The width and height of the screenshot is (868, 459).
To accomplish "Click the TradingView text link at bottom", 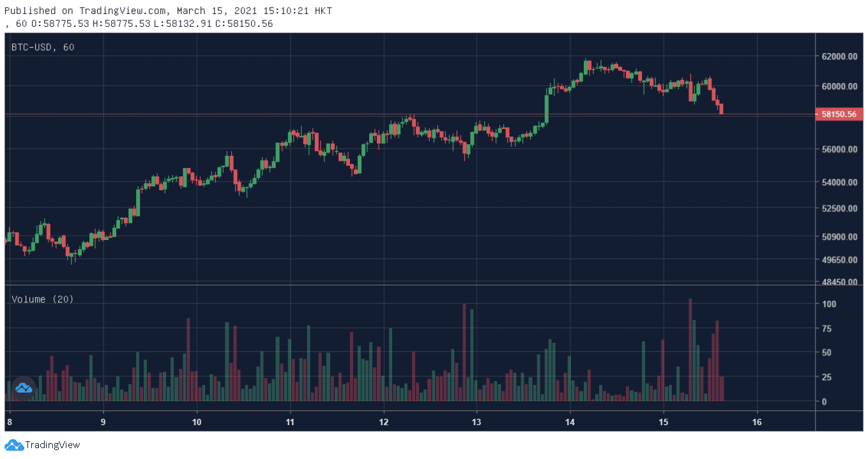I will [x=53, y=445].
